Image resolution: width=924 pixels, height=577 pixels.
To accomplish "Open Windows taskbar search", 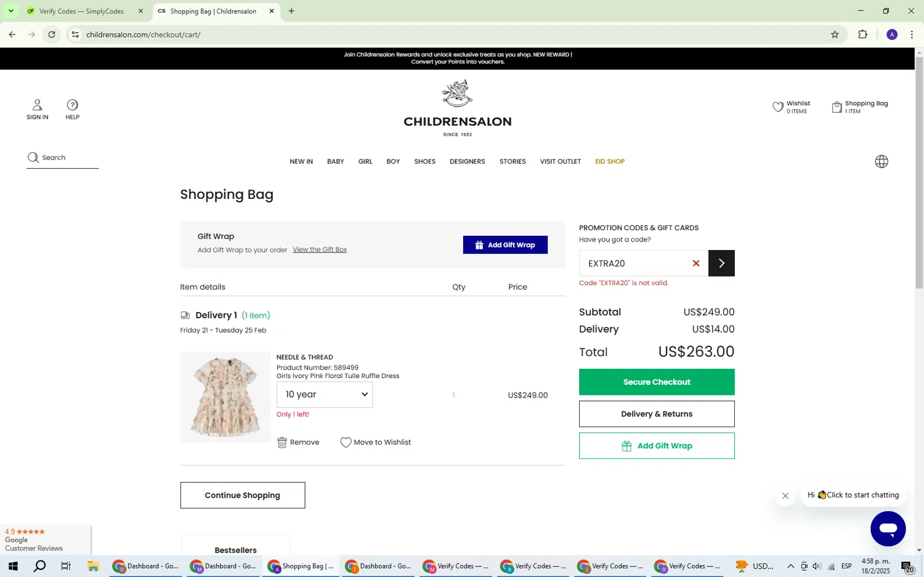I will (x=39, y=566).
